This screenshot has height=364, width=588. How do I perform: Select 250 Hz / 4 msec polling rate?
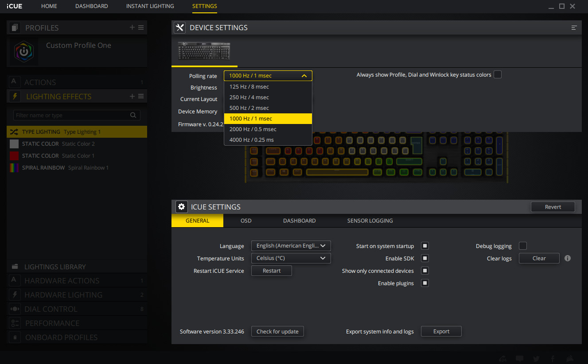tap(268, 97)
